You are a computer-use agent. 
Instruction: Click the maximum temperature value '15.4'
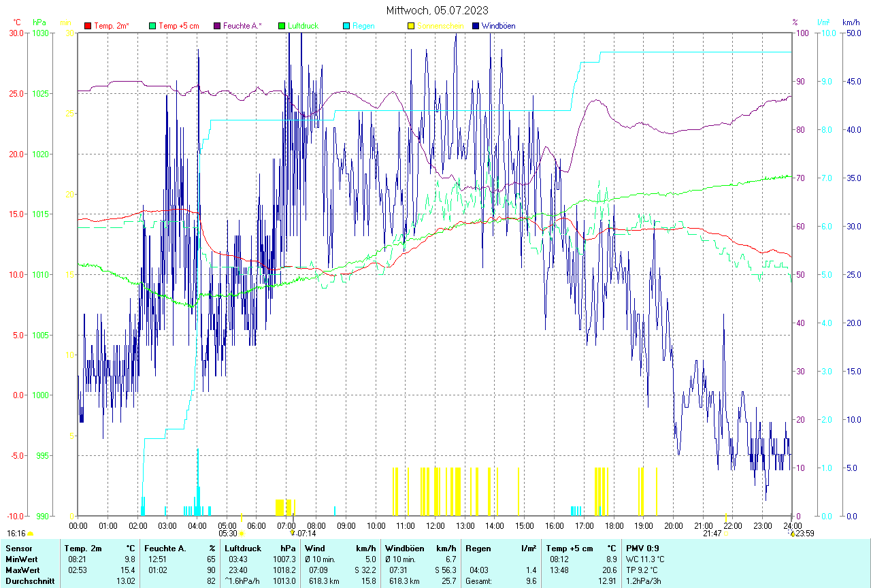129,570
